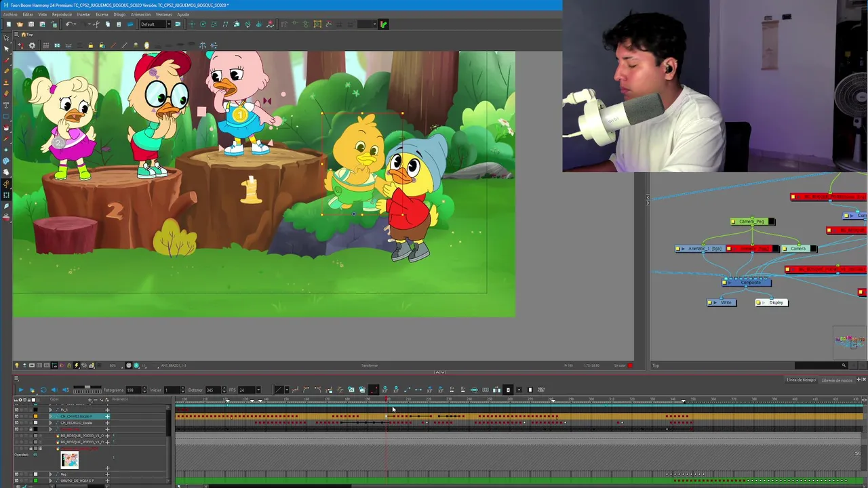868x488 pixels.
Task: Click the Copy icon in top toolbar
Action: coord(108,24)
